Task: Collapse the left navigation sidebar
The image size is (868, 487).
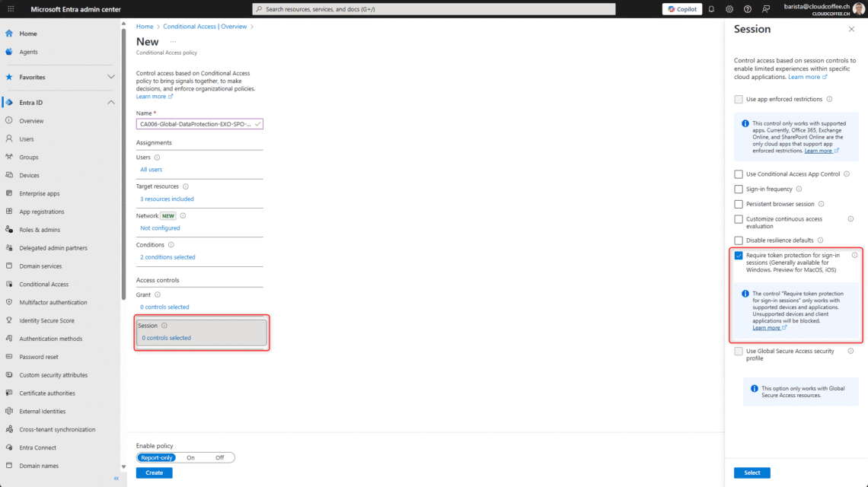Action: tap(116, 478)
